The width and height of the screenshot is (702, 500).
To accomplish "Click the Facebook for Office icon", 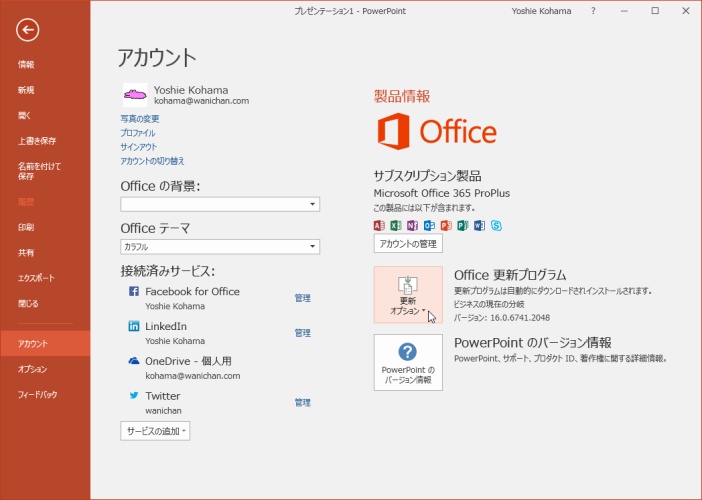I will (133, 291).
